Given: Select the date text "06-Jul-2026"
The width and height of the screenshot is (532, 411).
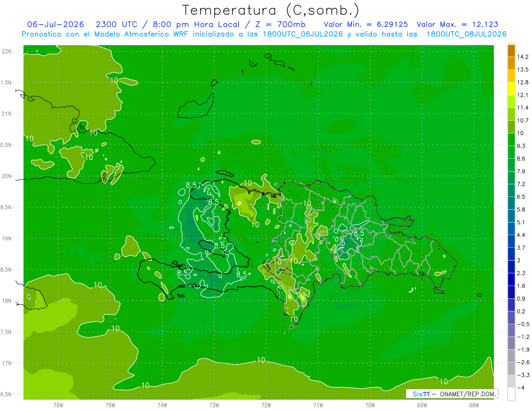Looking at the screenshot, I should [x=55, y=24].
